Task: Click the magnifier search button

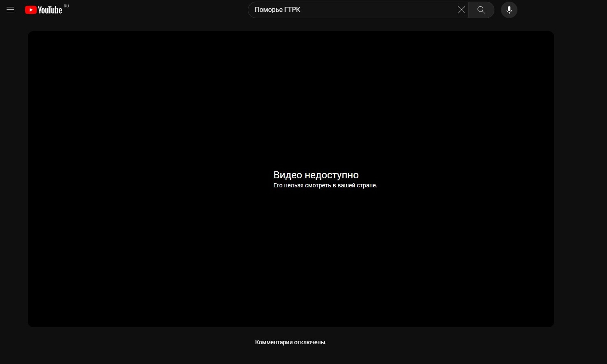Action: click(481, 10)
